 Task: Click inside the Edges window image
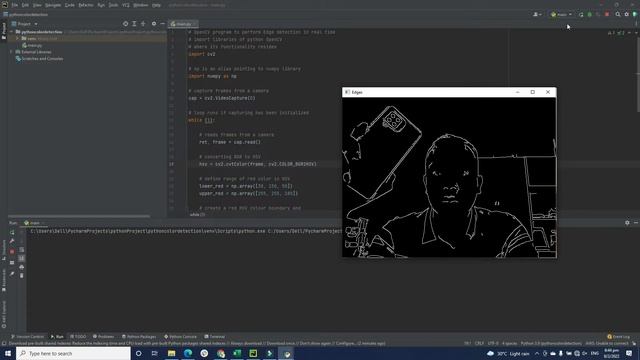tap(449, 178)
